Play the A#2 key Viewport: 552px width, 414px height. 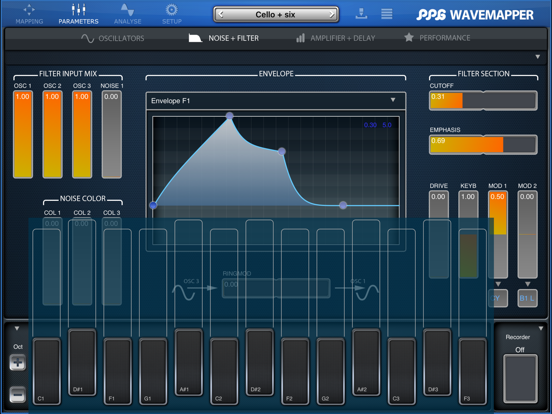click(366, 362)
